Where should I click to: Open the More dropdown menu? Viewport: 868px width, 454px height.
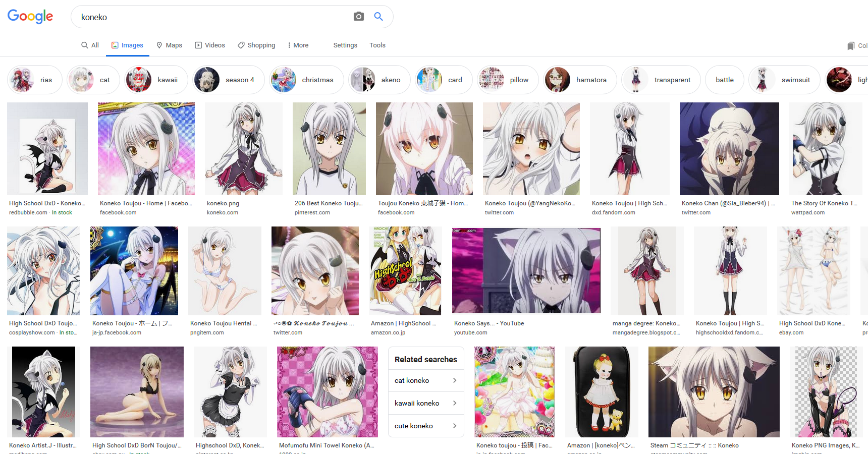(x=298, y=45)
